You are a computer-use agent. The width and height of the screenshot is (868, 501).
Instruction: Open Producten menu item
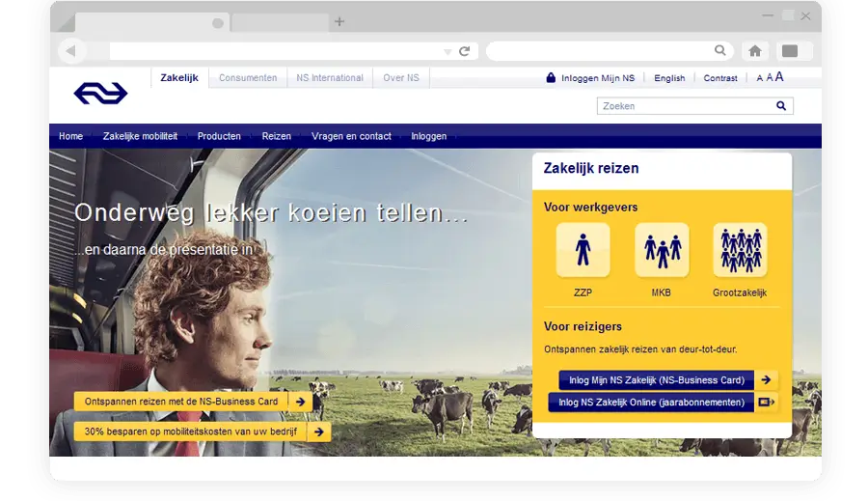click(x=219, y=136)
